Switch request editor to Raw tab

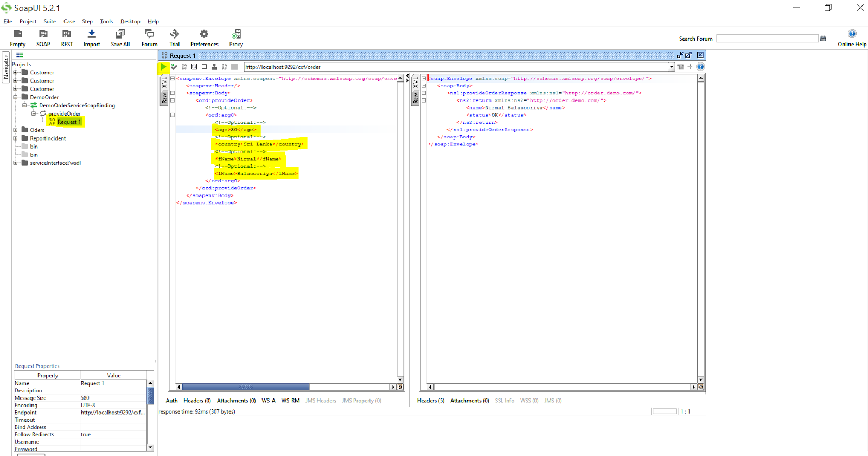[164, 98]
